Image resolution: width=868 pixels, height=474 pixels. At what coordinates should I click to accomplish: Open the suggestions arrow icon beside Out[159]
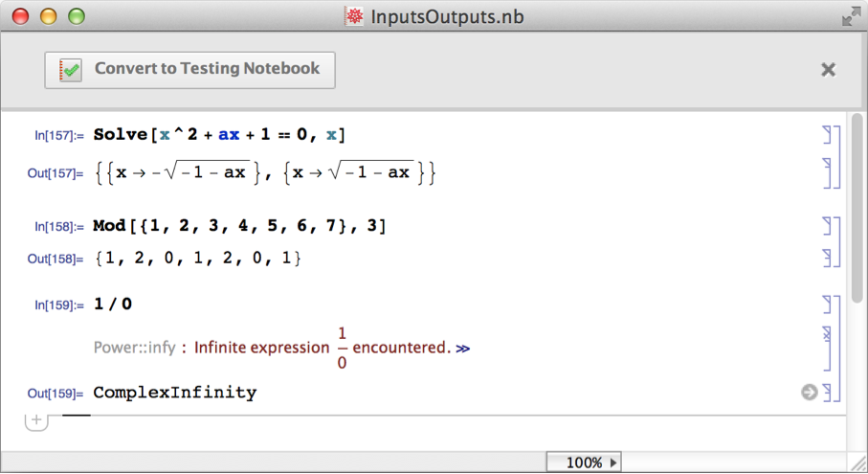[x=810, y=393]
